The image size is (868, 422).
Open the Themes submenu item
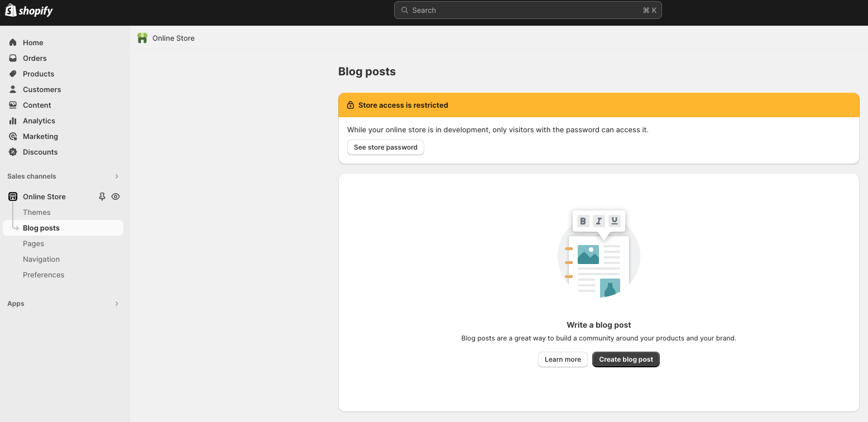[x=37, y=212]
